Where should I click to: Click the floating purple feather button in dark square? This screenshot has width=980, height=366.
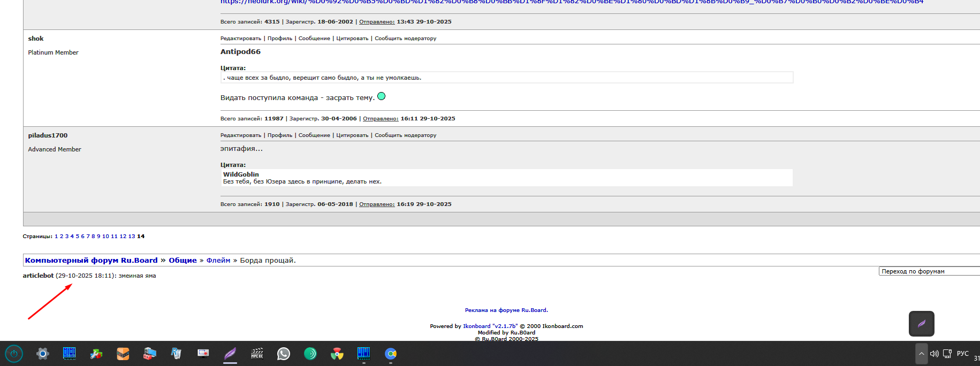click(922, 324)
